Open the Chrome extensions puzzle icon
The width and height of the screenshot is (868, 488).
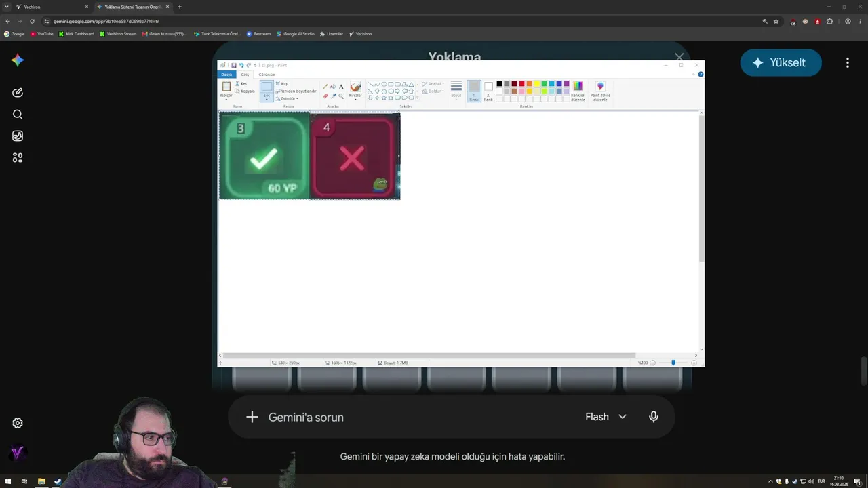(829, 21)
